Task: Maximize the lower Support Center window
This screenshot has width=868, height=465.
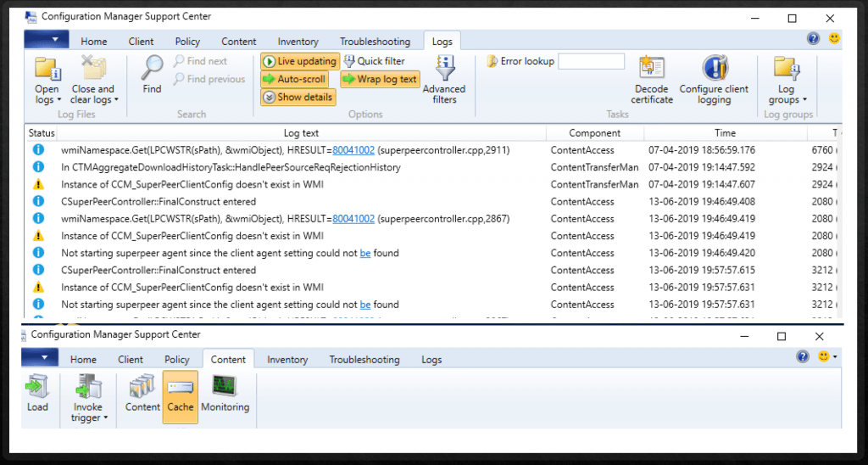Action: coord(782,336)
